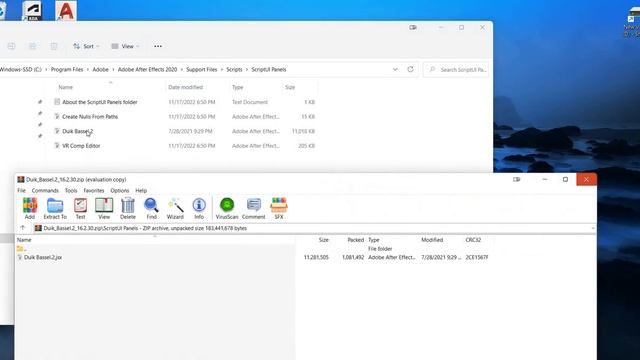Image resolution: width=640 pixels, height=360 pixels.
Task: Click the Add icon in WinRAR toolbar
Action: point(29,209)
